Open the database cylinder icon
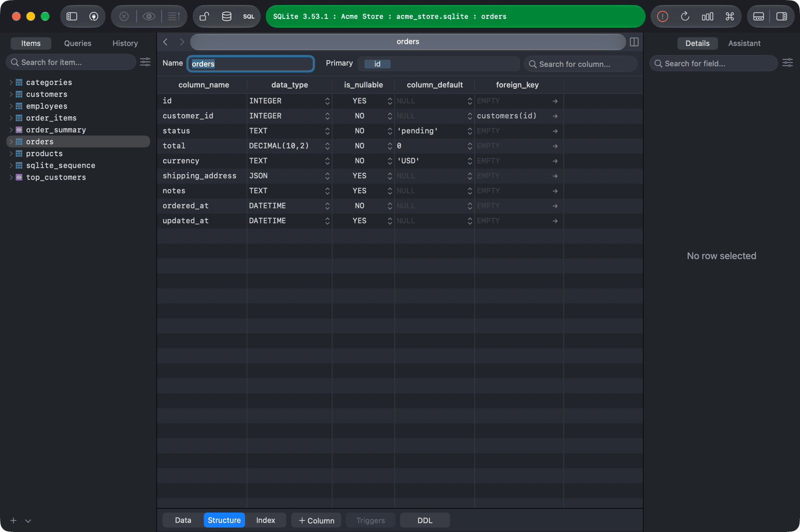Screen dimensions: 800x532 point(226,16)
